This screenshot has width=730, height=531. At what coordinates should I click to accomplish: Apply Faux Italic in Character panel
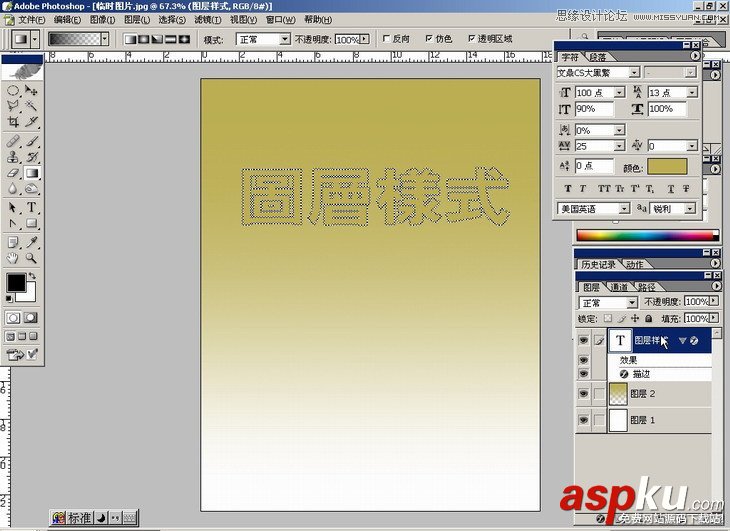(x=583, y=188)
